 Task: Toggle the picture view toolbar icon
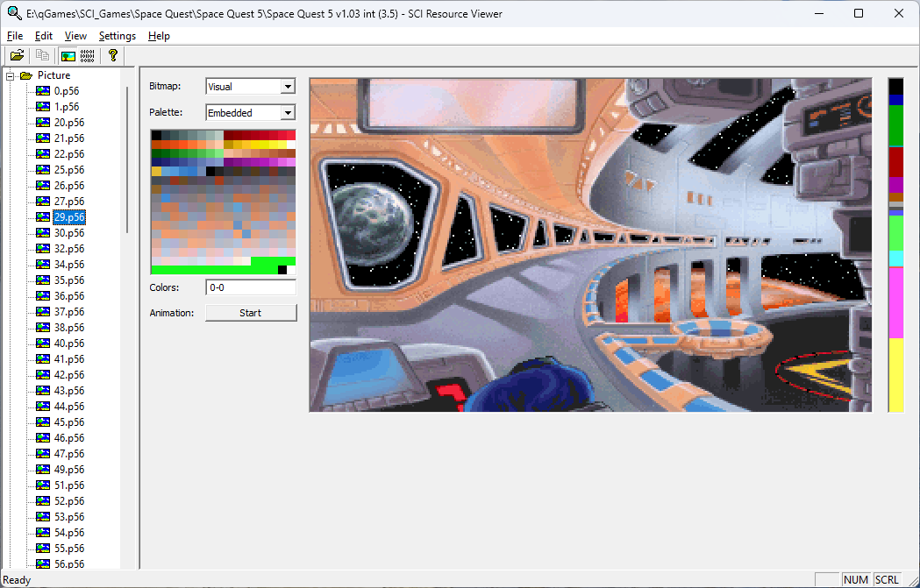click(68, 56)
